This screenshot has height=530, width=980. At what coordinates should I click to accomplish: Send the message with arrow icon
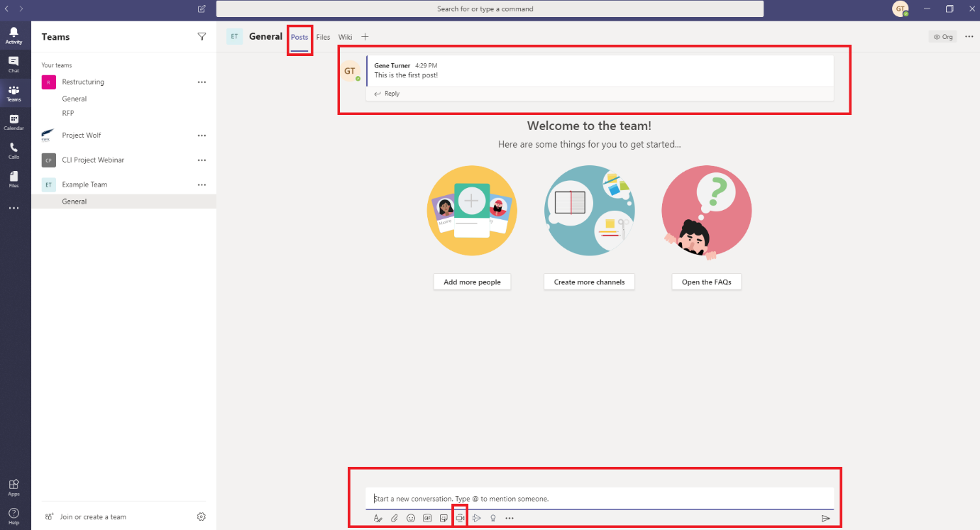825,518
